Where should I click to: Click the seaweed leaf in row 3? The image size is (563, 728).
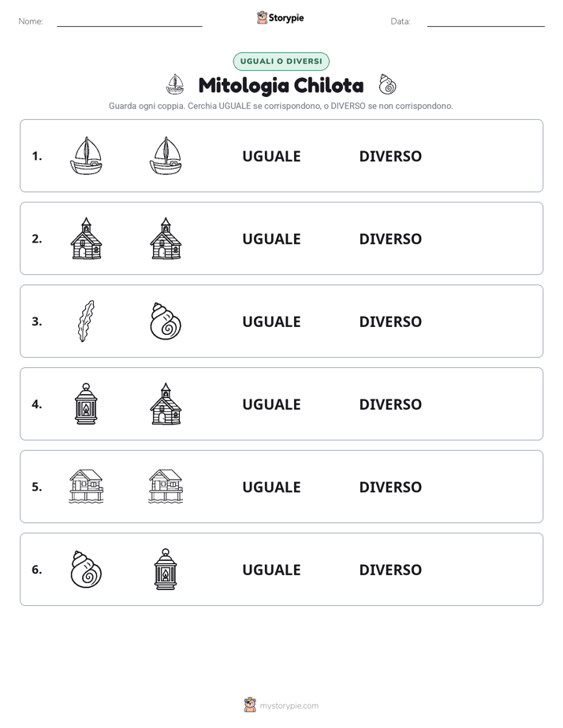(x=86, y=321)
